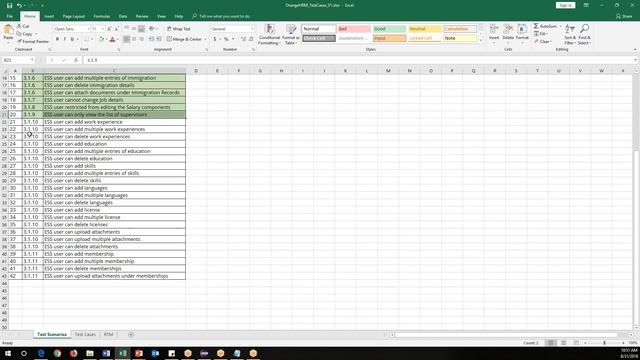Decrease font size with smaller A icon
This screenshot has width=640, height=360.
(x=117, y=29)
